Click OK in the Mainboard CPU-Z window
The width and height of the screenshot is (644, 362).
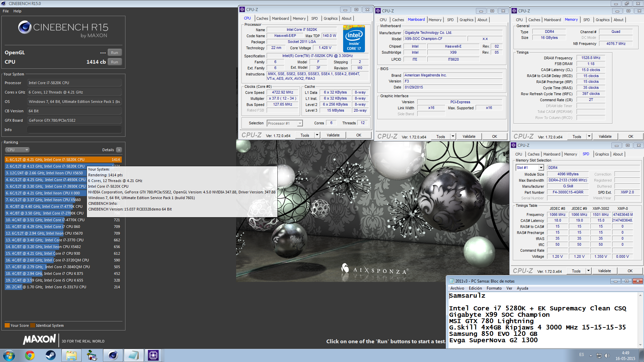pos(494,136)
